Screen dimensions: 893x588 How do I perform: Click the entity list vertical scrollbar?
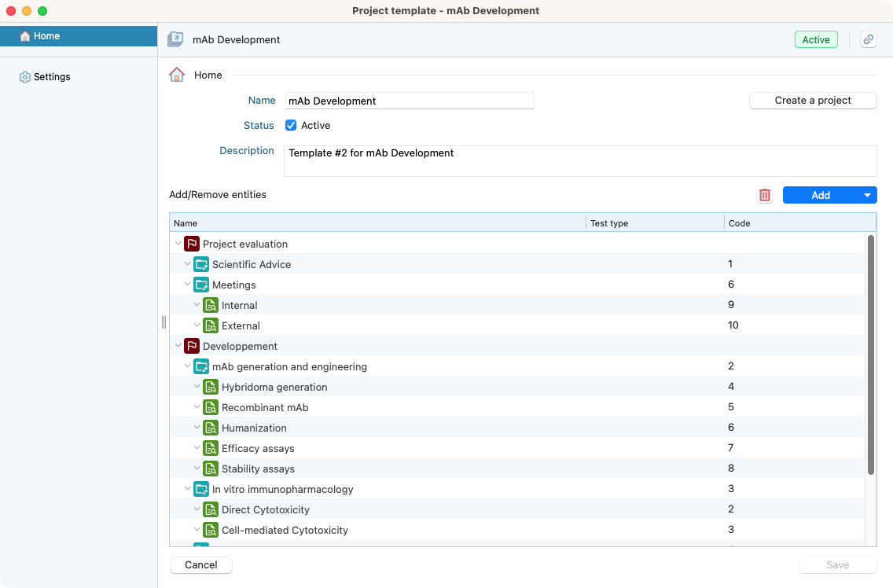point(870,354)
